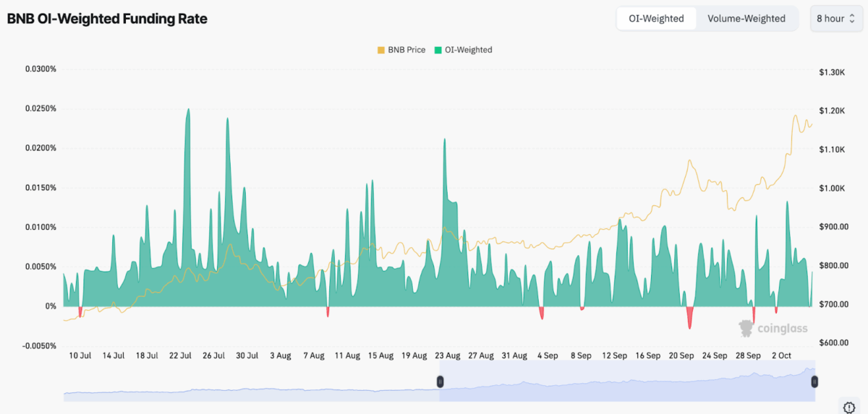The width and height of the screenshot is (868, 414).
Task: Click the 11 Aug date label
Action: point(348,355)
